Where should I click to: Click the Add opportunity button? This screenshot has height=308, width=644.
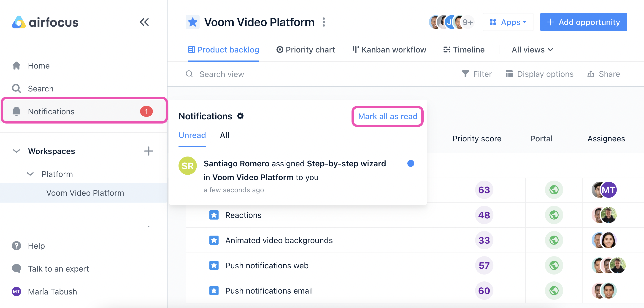point(583,22)
